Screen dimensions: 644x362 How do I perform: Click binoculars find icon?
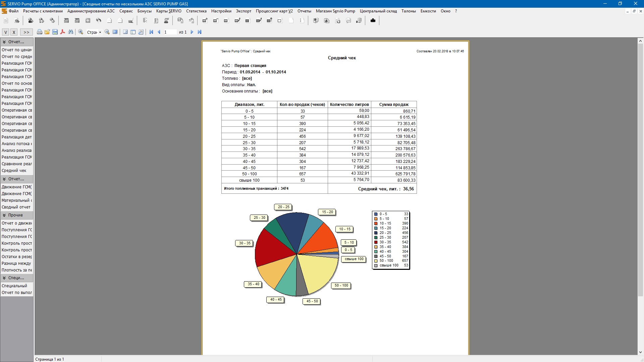(70, 32)
